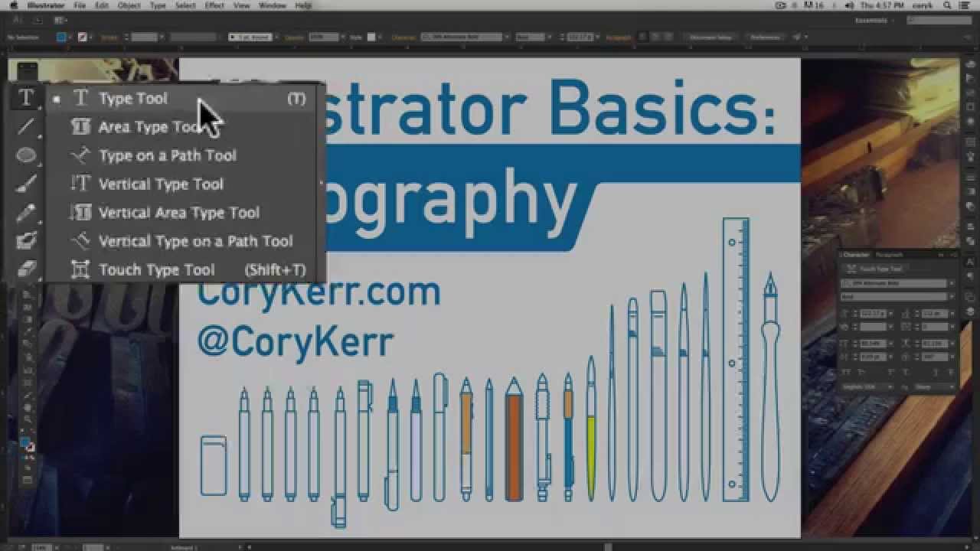Click the leading field in Character panel

coord(934,314)
